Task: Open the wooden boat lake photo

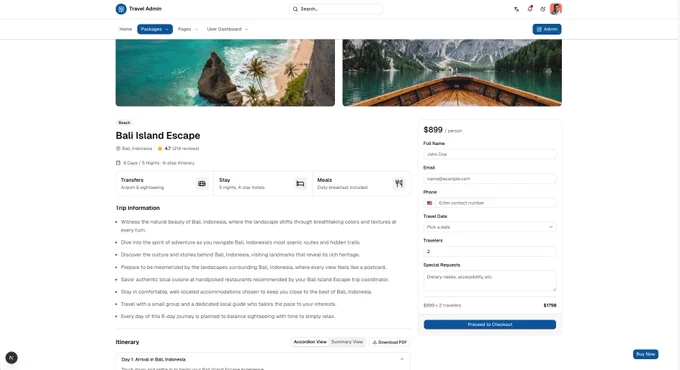Action: click(452, 72)
